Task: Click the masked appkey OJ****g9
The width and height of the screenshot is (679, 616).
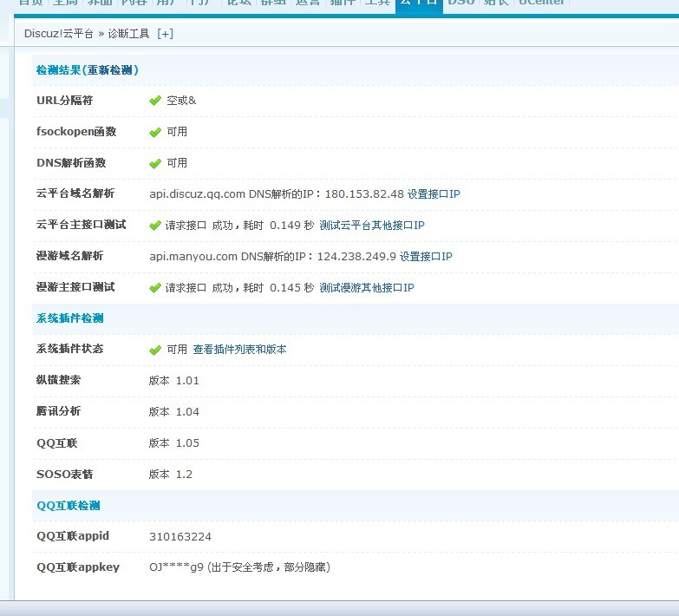Action: click(176, 567)
